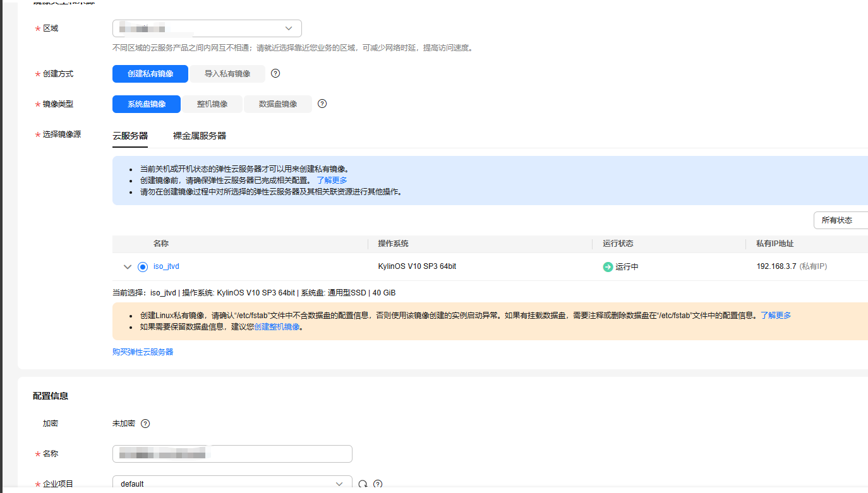Screen dimensions: 868x493
Task: Click help icon beside 未加密
Action: (145, 424)
